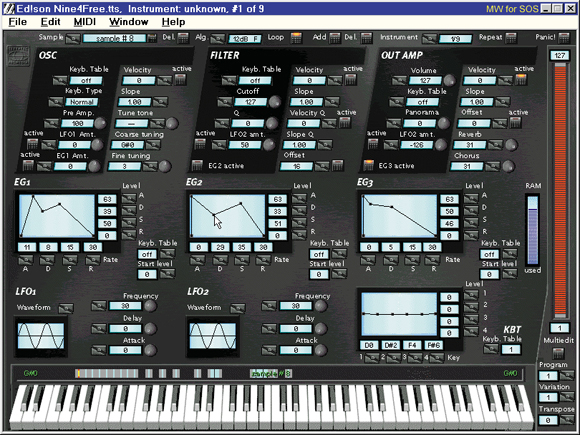Image resolution: width=580 pixels, height=435 pixels.
Task: Click LFO1 Waveform selector button
Action: click(66, 308)
